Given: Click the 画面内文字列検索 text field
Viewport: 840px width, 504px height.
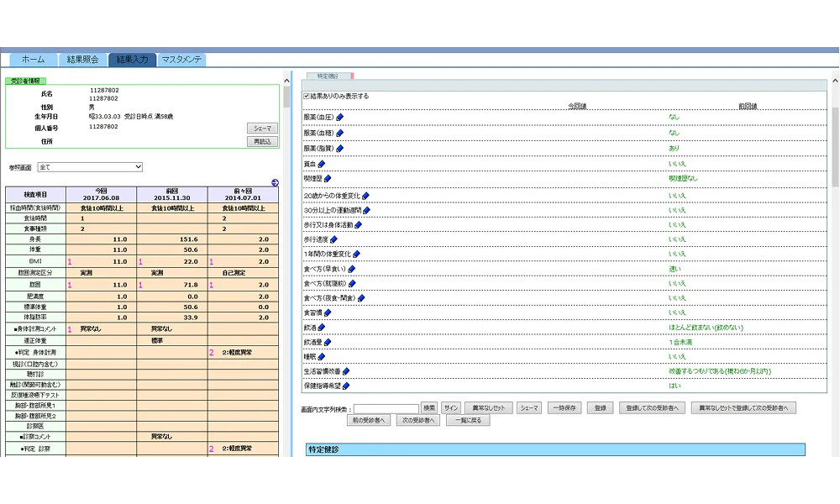Looking at the screenshot, I should click(x=386, y=409).
